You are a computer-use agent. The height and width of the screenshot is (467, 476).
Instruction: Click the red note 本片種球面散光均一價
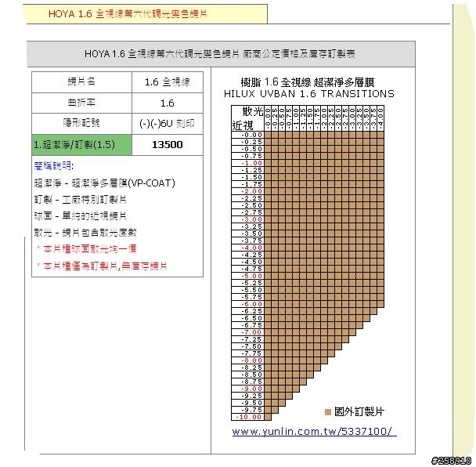click(x=87, y=249)
